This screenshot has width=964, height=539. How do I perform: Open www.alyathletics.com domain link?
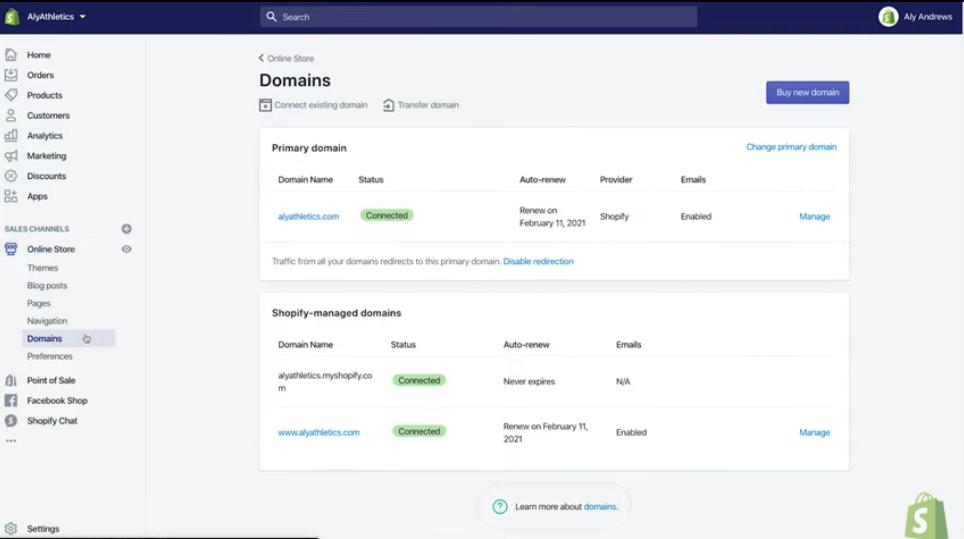[318, 433]
